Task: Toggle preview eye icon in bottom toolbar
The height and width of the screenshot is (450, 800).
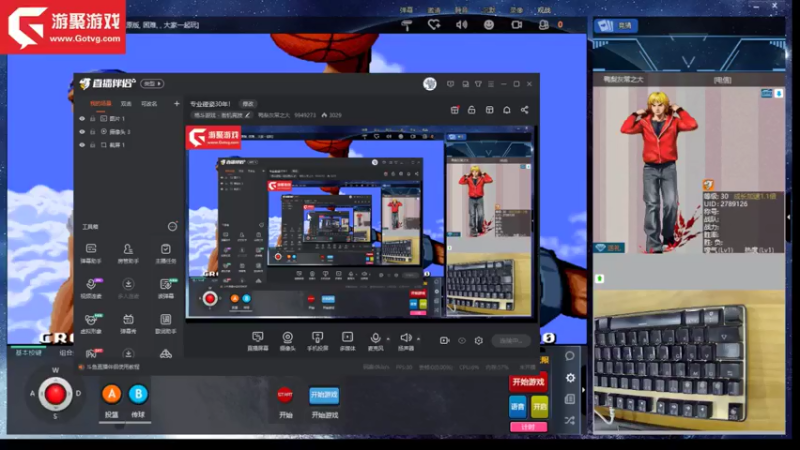Action: [462, 340]
